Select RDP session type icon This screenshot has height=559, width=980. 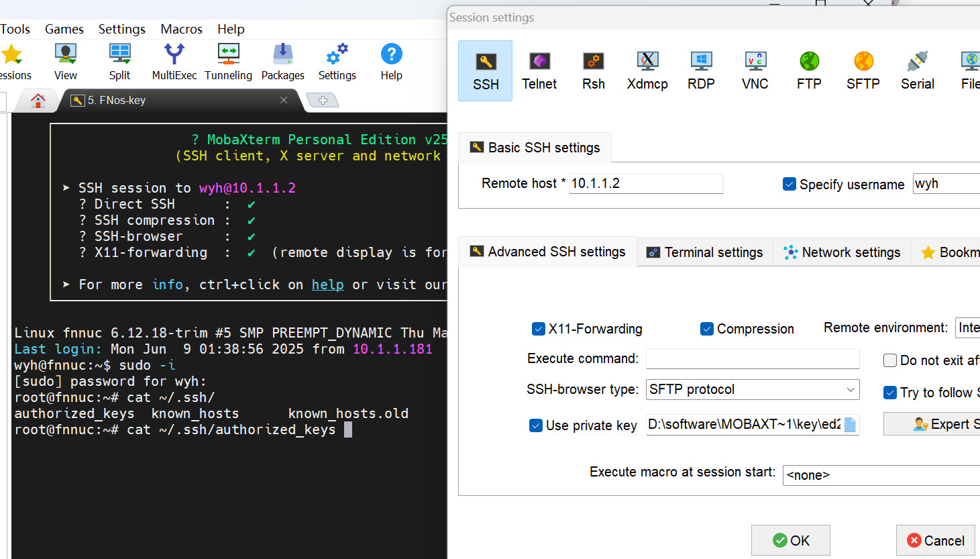click(701, 70)
